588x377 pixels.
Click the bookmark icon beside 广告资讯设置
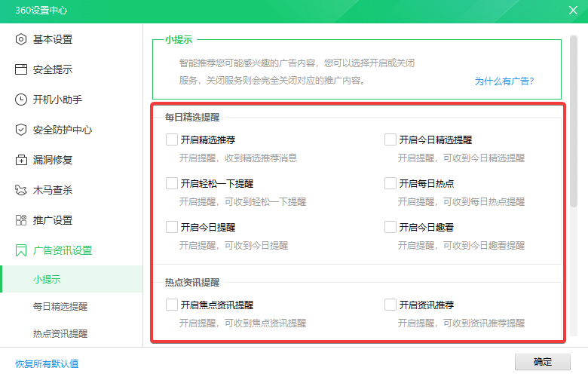pos(21,250)
